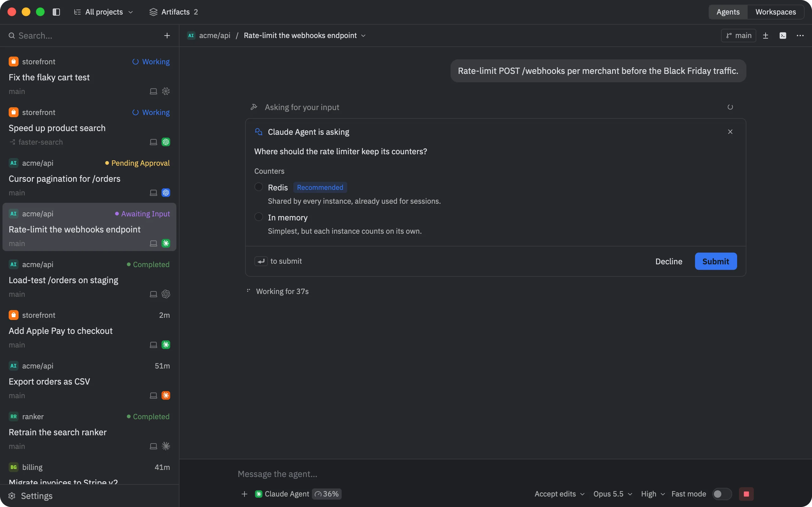Select the Redis radio option

(258, 187)
